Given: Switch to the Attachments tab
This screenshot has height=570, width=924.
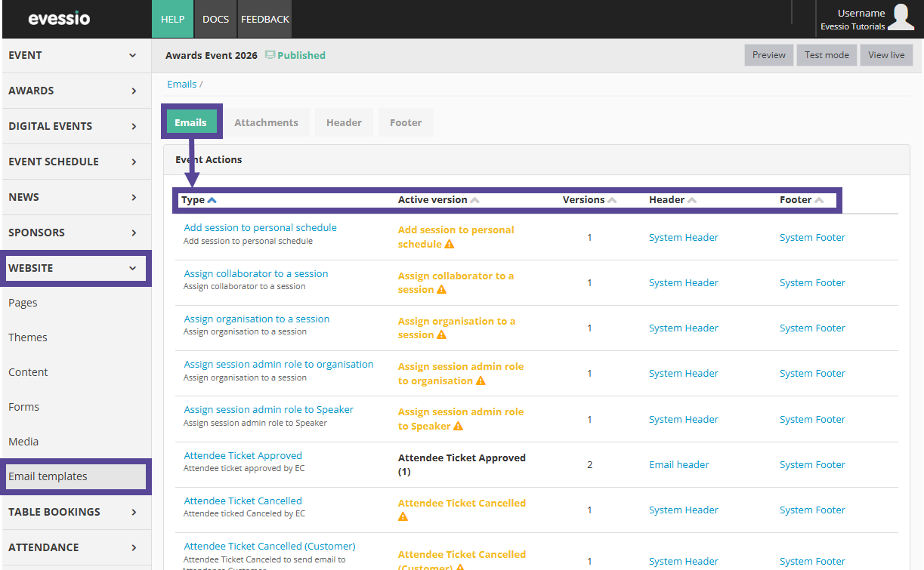Looking at the screenshot, I should click(266, 122).
